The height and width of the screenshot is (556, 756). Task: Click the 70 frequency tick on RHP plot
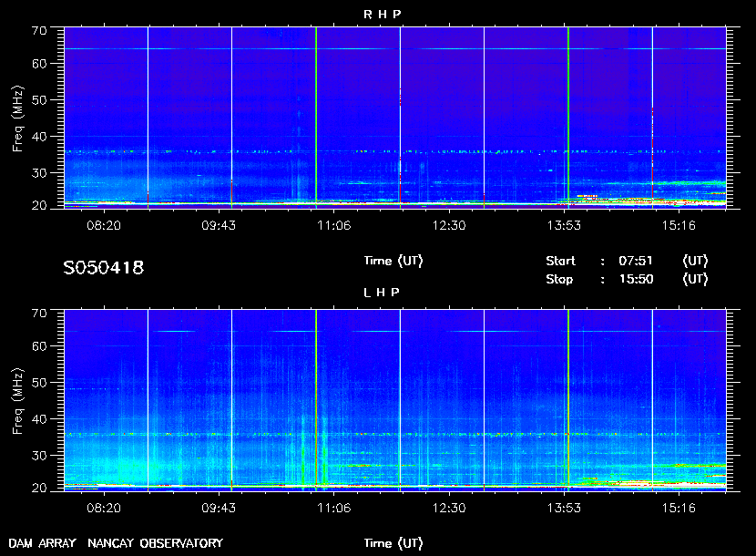click(39, 30)
